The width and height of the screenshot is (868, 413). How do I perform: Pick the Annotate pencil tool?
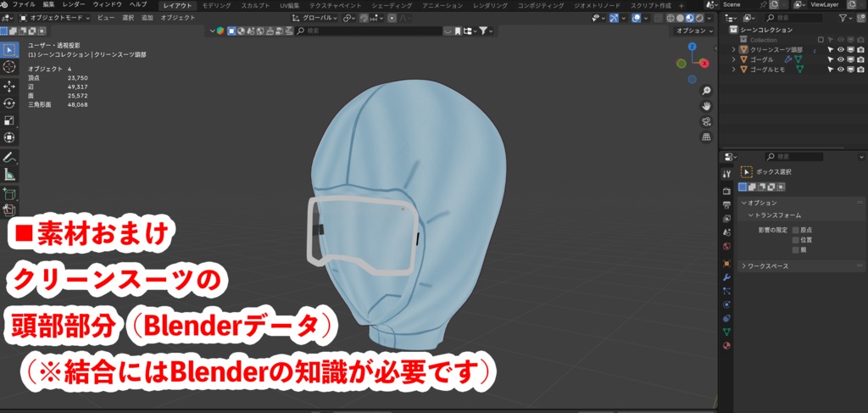click(x=9, y=157)
